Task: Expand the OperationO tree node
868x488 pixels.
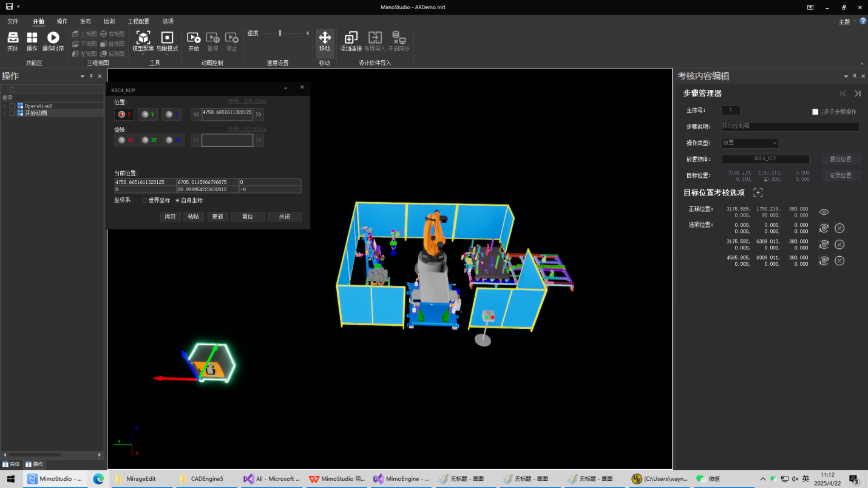Action: 5,106
